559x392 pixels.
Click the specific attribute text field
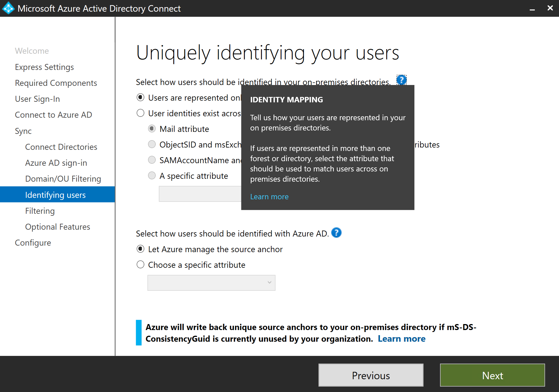tap(199, 194)
